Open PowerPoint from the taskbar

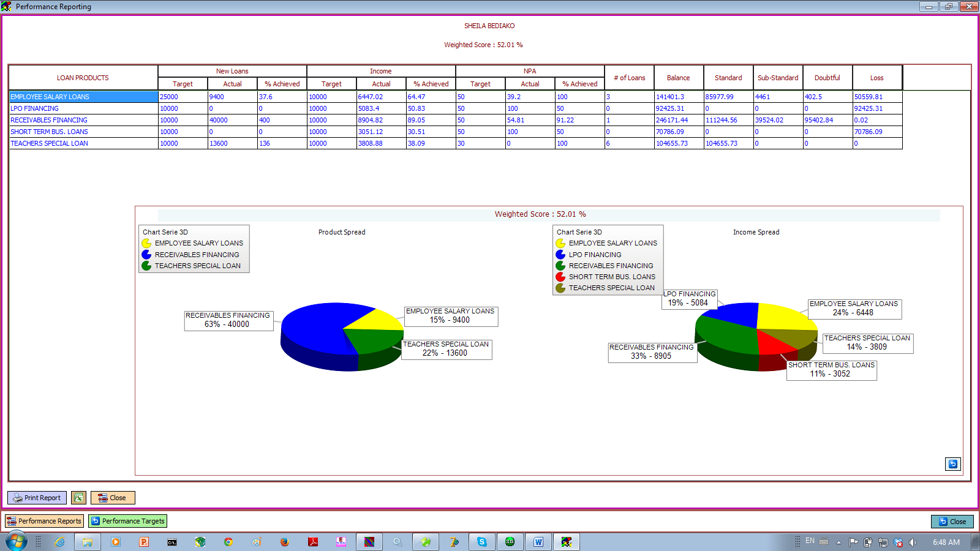click(144, 542)
